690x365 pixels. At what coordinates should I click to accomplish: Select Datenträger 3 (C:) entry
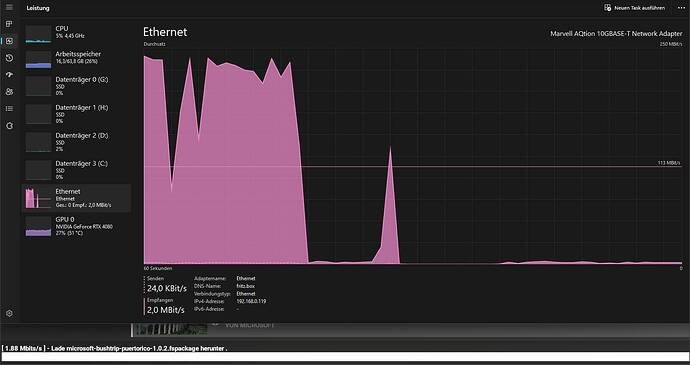coord(77,170)
